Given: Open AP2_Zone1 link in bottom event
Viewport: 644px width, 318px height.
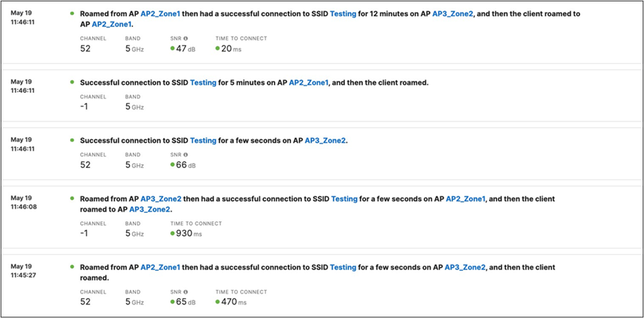Looking at the screenshot, I should pos(160,267).
